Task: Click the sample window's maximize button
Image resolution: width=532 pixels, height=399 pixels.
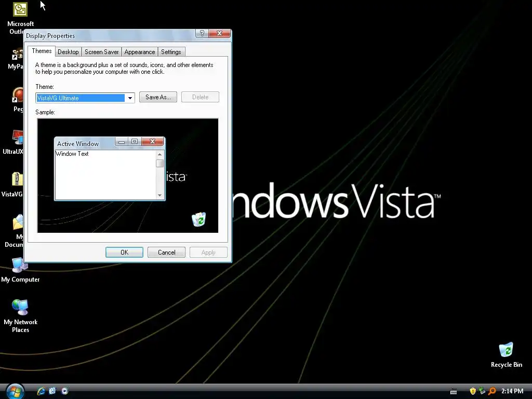Action: point(135,141)
